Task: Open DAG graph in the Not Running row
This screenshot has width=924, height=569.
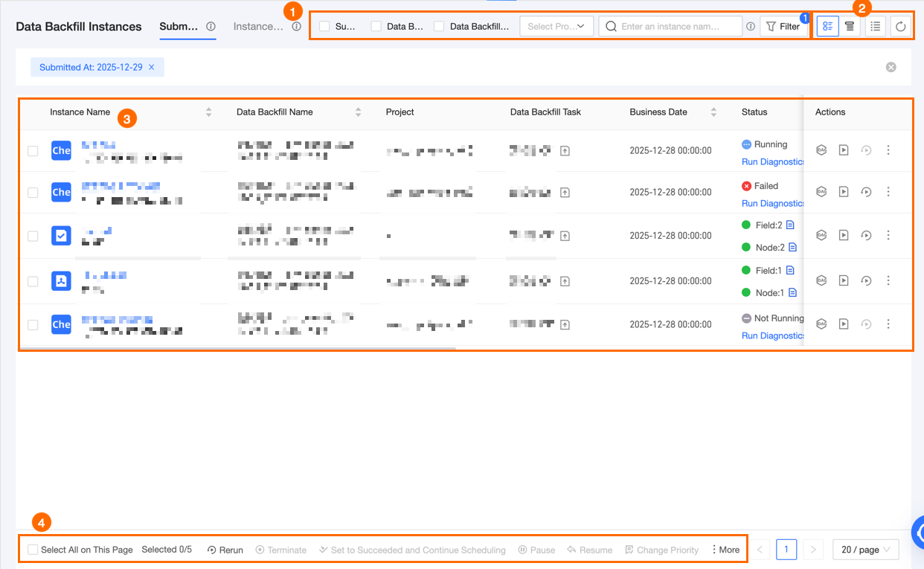Action: pyautogui.click(x=821, y=324)
